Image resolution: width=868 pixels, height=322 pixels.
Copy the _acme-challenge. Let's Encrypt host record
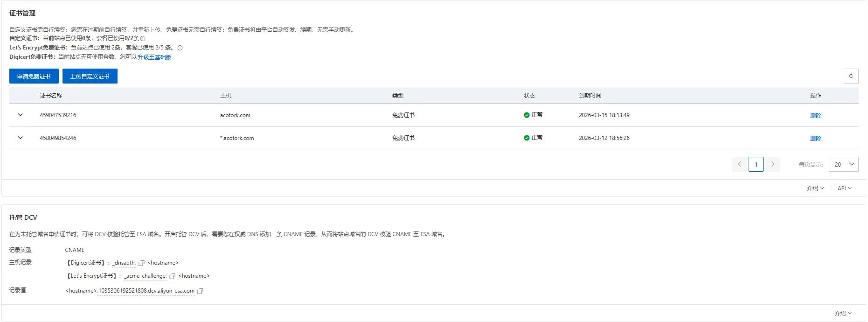pos(172,276)
